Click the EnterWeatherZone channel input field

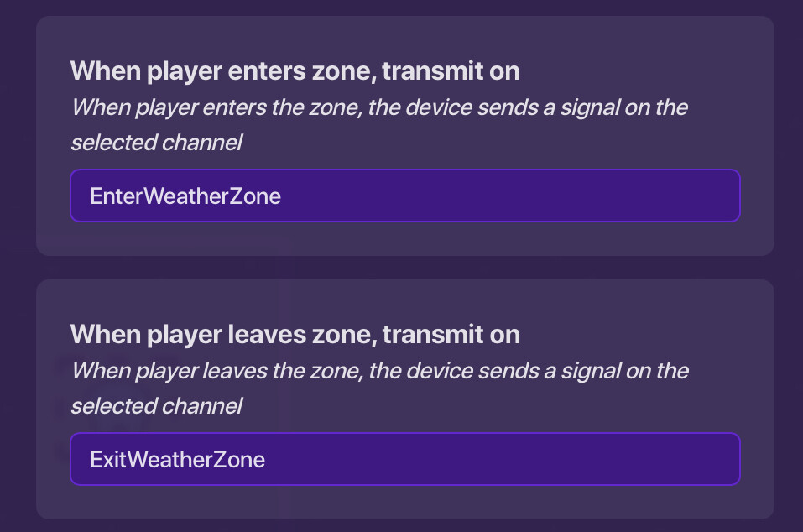coord(404,196)
